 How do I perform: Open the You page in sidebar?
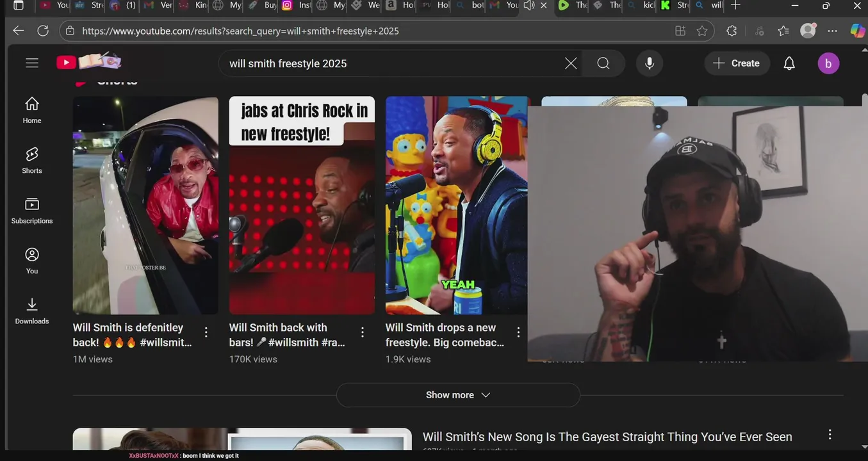coord(32,261)
